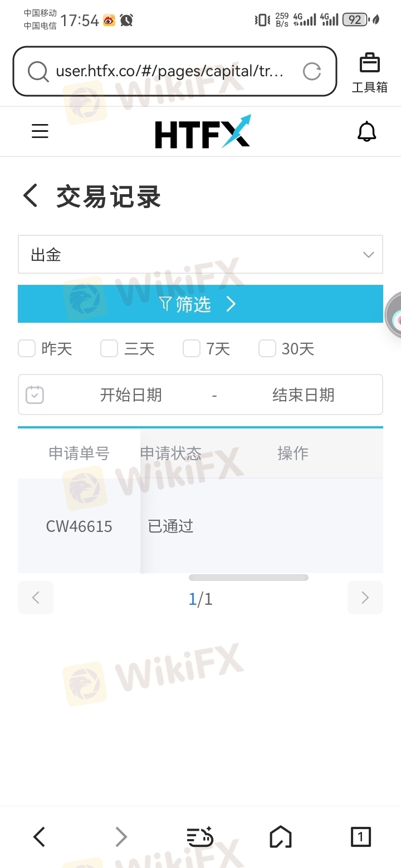This screenshot has width=401, height=868.
Task: Reload the page via the refresh icon
Action: coord(312,71)
